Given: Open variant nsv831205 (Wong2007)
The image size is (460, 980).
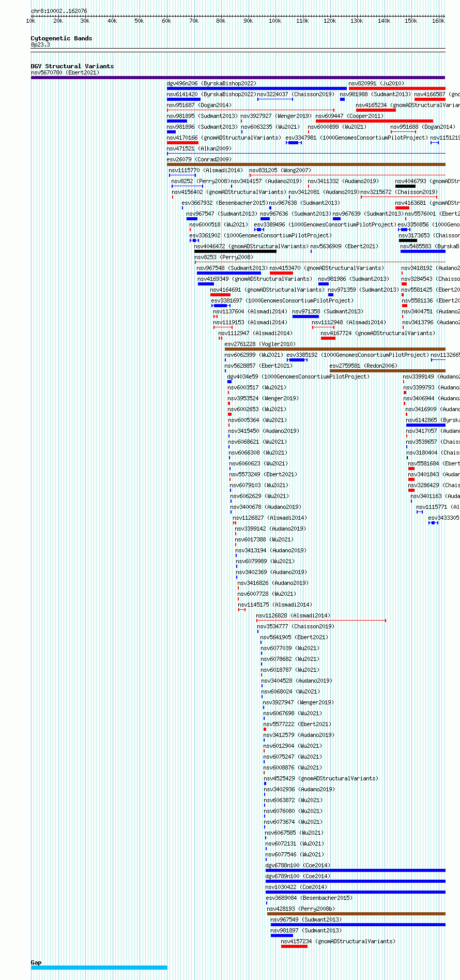Looking at the screenshot, I should pyautogui.click(x=280, y=170).
